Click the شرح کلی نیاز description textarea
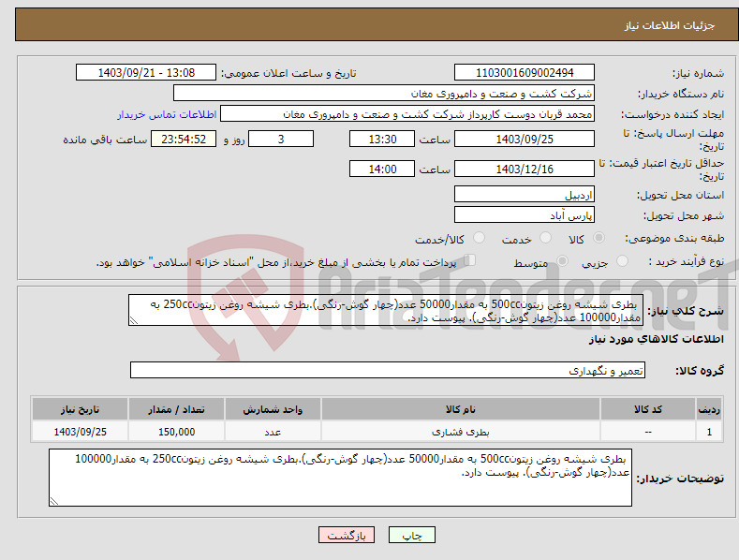Screen dimensions: 739x560 pyautogui.click(x=386, y=310)
